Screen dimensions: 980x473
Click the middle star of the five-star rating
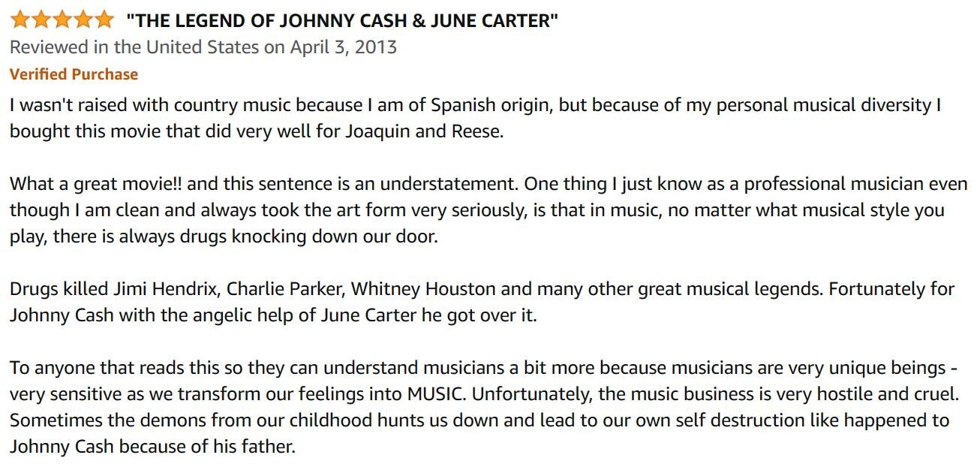62,20
